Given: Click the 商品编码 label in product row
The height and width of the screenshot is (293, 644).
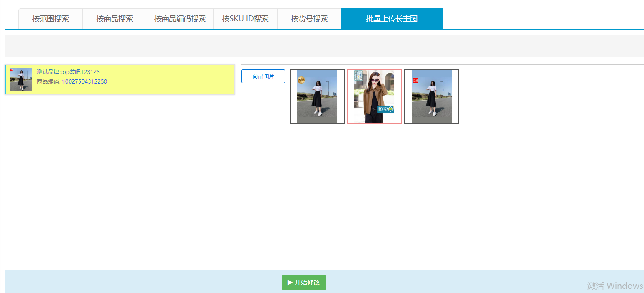Looking at the screenshot, I should [48, 82].
